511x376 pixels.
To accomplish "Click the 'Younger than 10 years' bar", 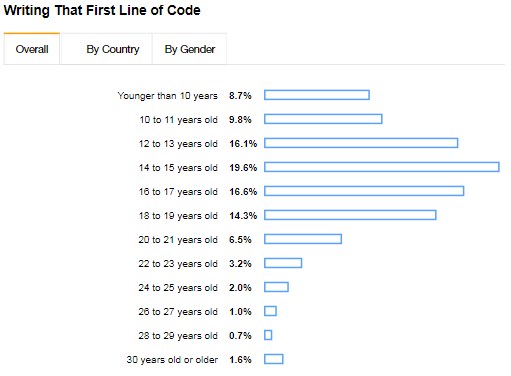I will pyautogui.click(x=317, y=95).
